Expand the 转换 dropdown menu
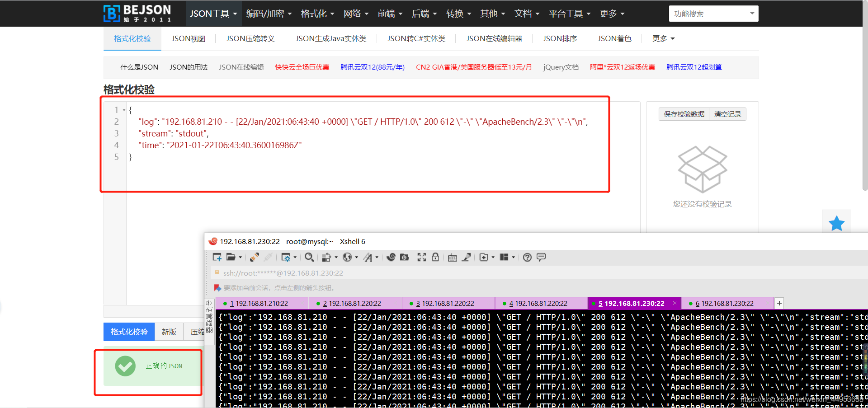Screen dimensions: 868x408 pyautogui.click(x=458, y=14)
